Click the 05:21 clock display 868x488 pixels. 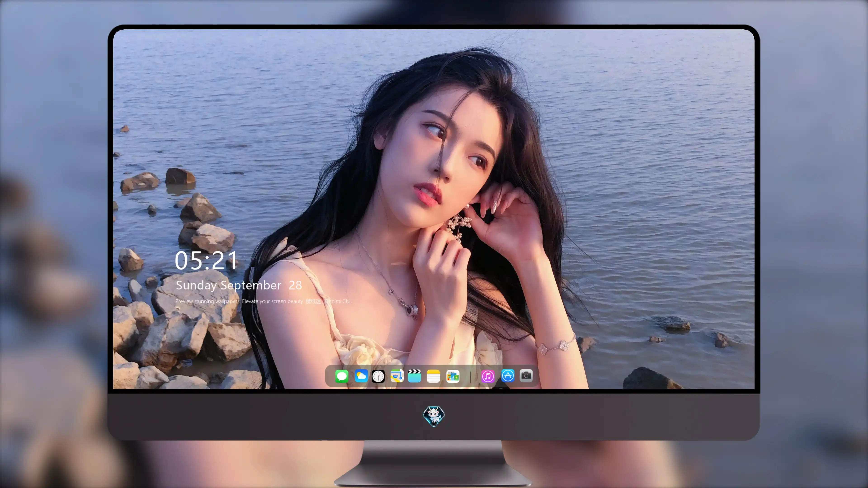(x=206, y=261)
